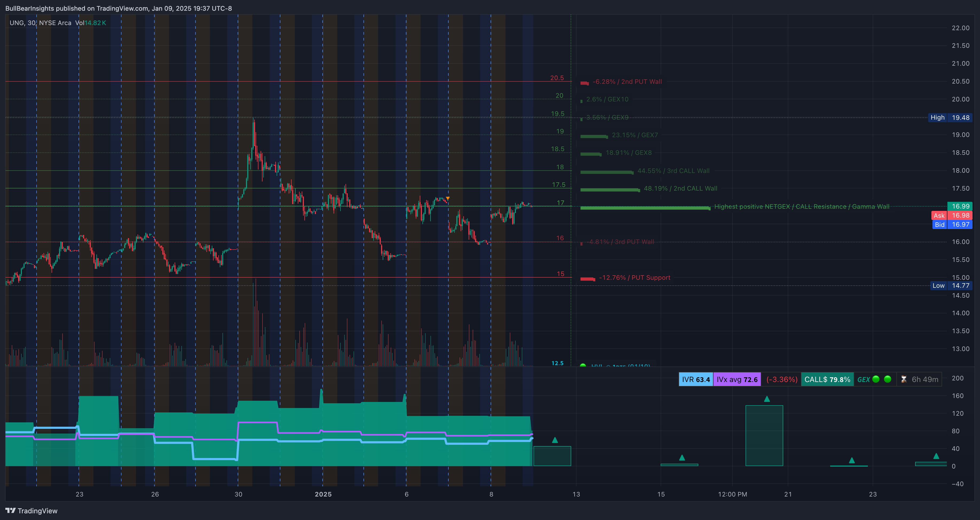This screenshot has width=980, height=520.
Task: Click the GEX status label
Action: 863,379
